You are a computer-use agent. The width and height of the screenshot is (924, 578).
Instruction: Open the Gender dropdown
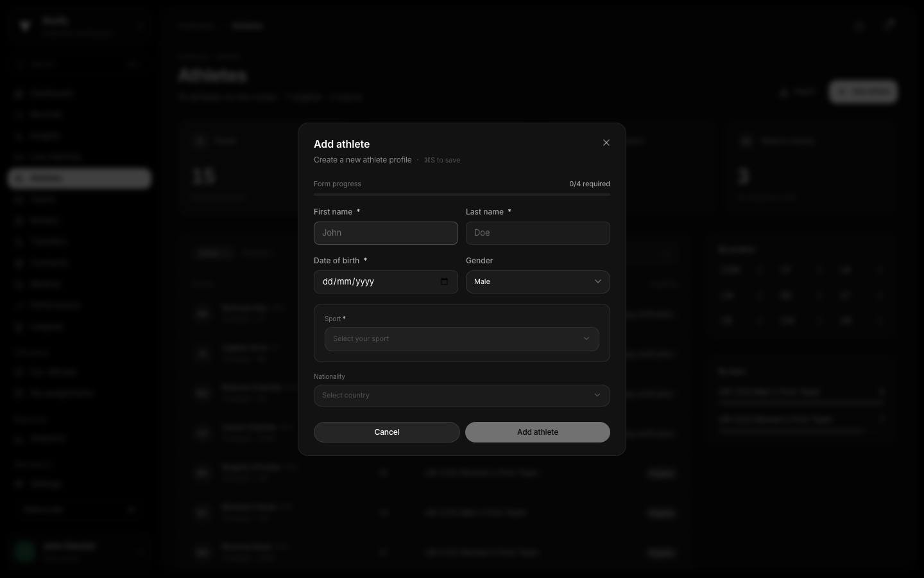click(x=538, y=282)
